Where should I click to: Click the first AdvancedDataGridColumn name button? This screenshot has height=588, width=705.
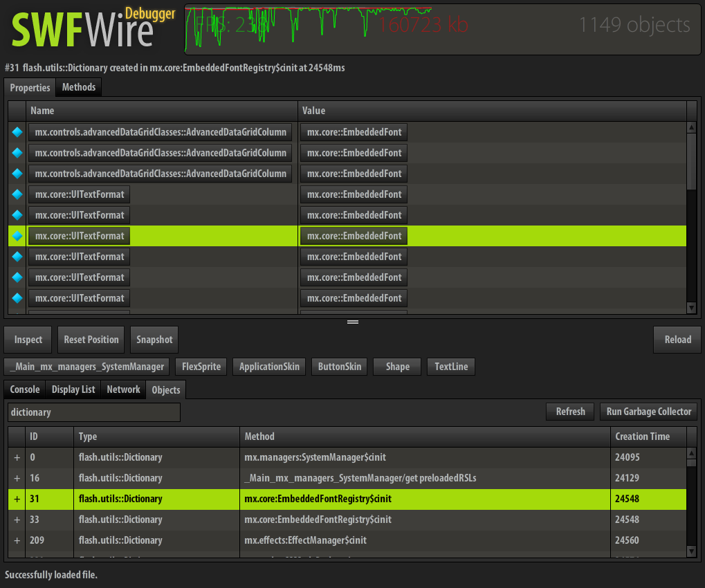point(160,132)
